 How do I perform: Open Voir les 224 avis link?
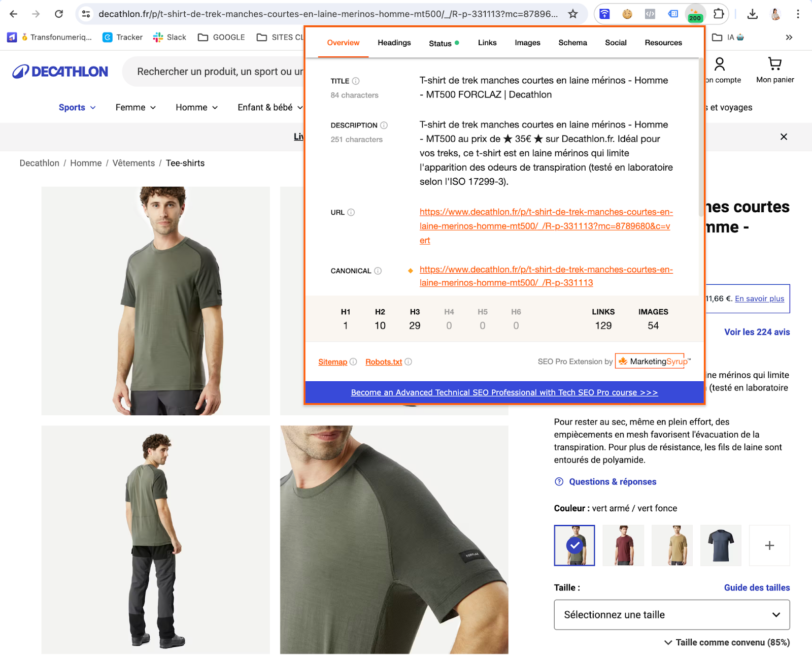coord(757,332)
